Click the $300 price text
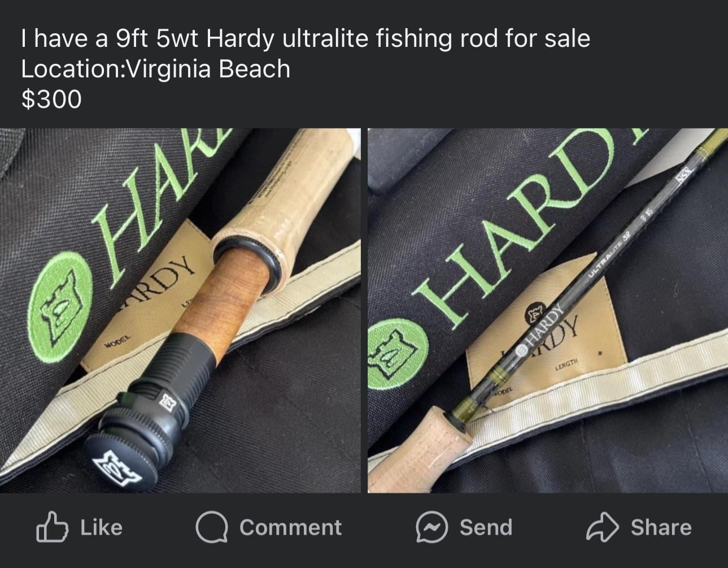728x568 pixels. tap(51, 99)
